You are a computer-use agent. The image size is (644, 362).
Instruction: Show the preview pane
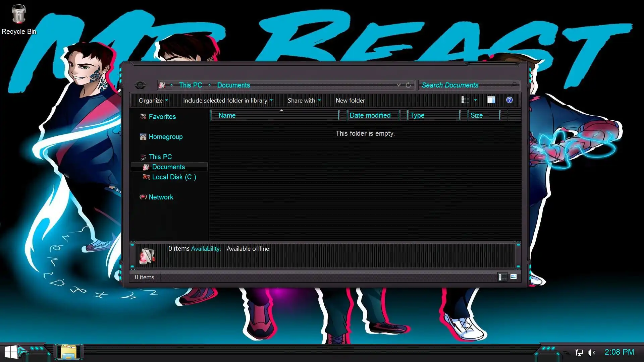(491, 100)
